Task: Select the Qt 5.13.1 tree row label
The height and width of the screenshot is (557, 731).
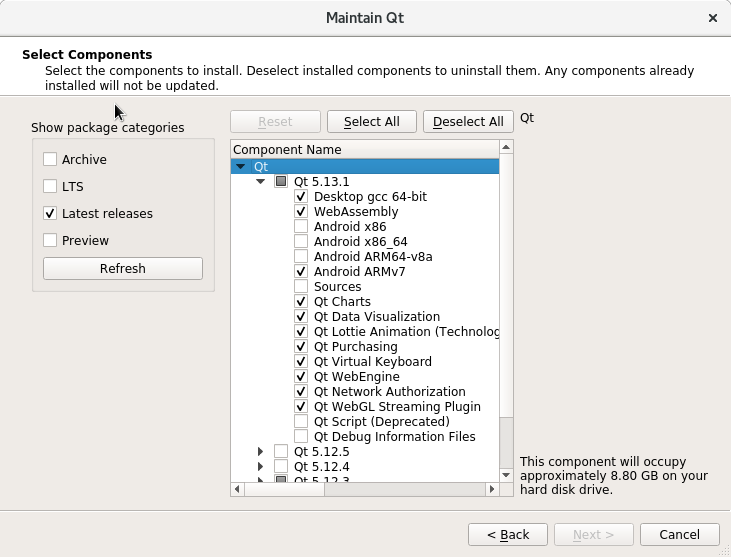Action: 322,181
